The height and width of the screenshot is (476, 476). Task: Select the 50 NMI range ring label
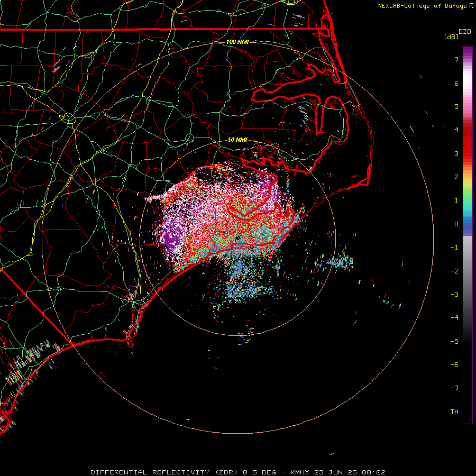coord(237,140)
